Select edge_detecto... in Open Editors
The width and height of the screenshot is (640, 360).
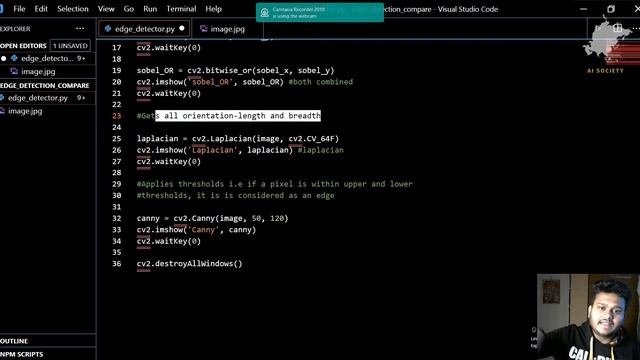click(47, 58)
